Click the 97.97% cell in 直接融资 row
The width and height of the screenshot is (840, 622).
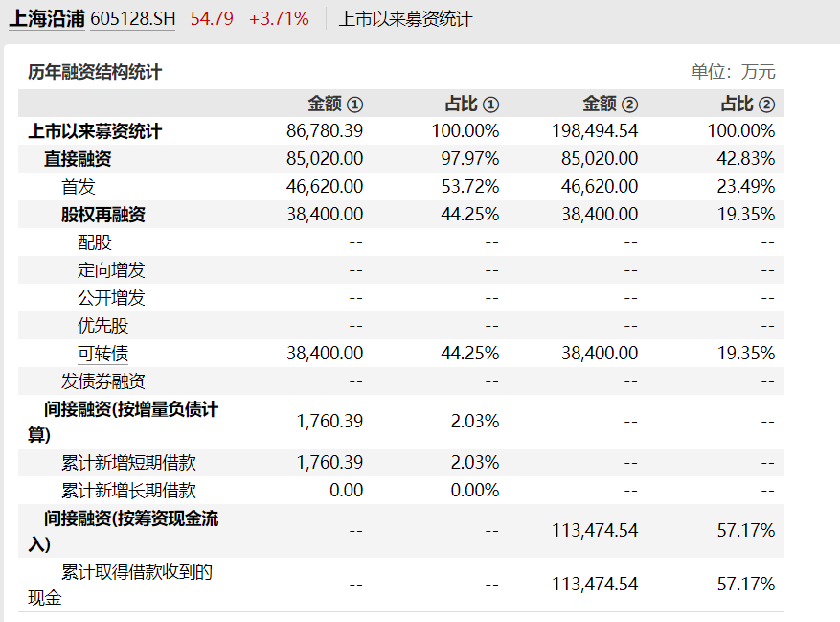470,159
